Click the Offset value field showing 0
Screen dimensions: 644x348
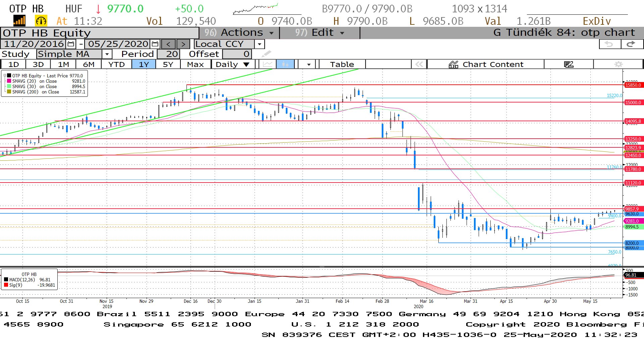point(237,54)
